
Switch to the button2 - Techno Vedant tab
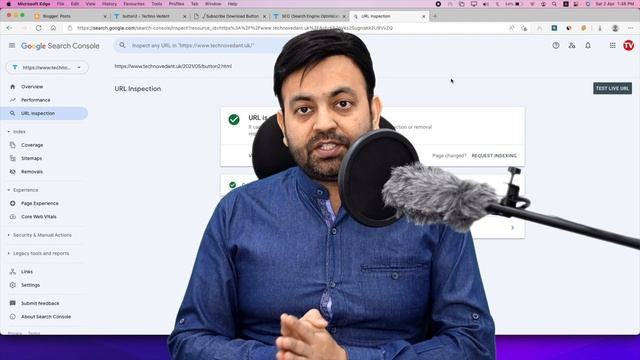[x=149, y=16]
